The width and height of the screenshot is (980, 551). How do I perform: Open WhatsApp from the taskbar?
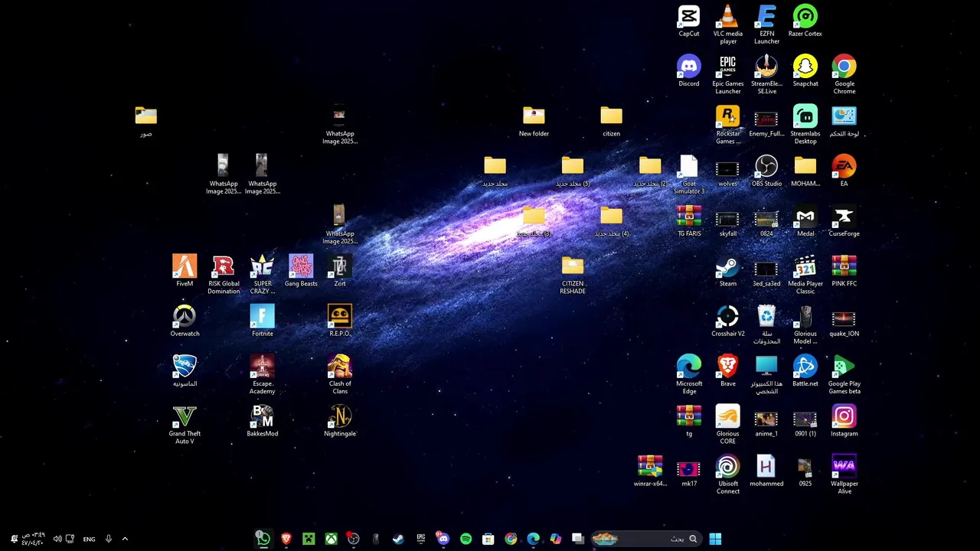[x=263, y=539]
